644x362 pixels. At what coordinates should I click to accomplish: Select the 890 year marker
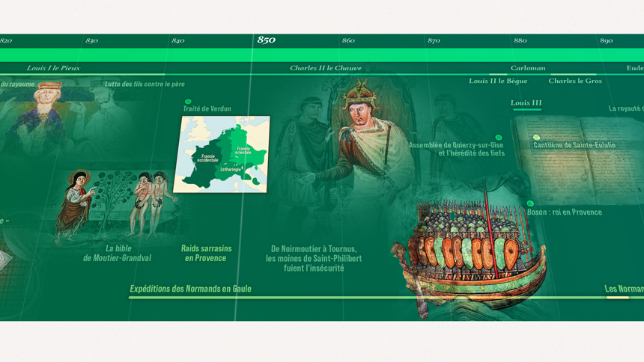(607, 40)
